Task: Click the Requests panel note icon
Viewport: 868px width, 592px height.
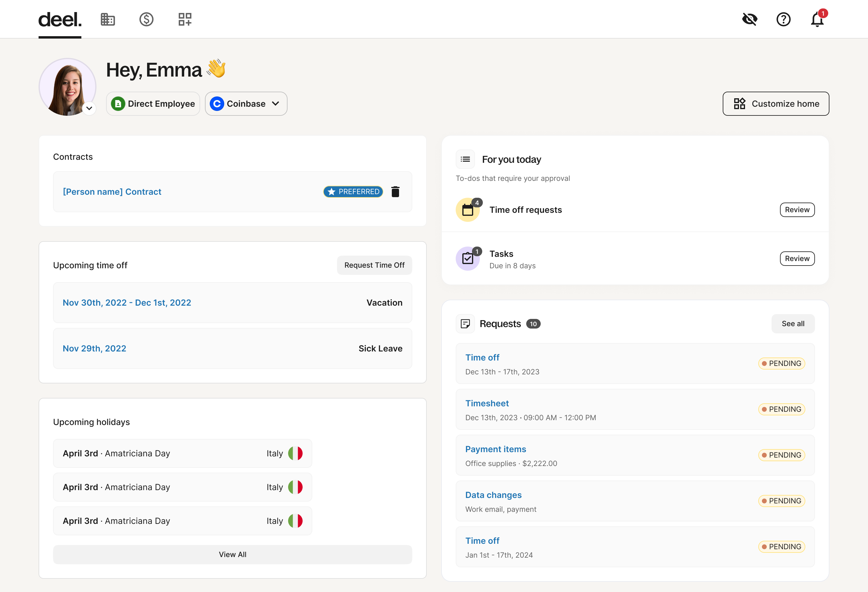Action: (x=465, y=324)
